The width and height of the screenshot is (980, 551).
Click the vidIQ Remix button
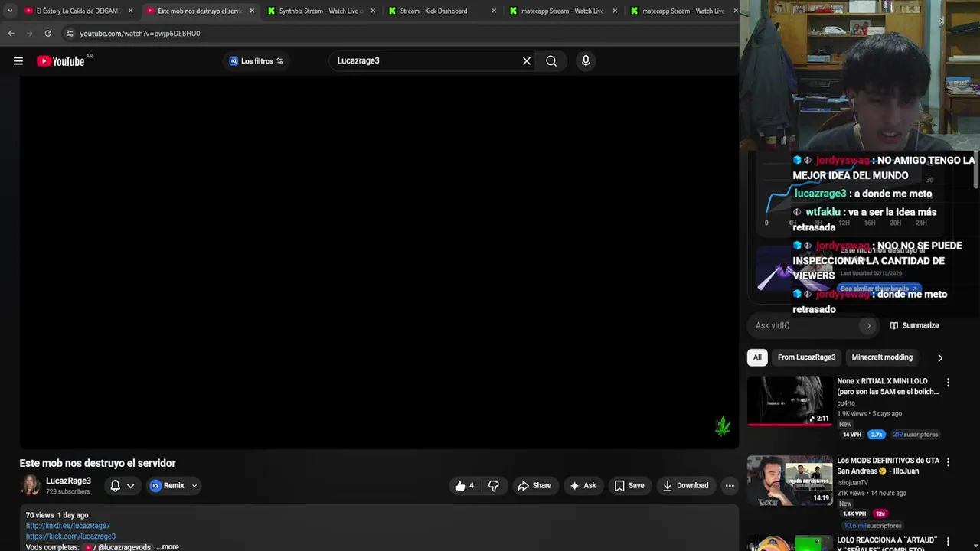tap(168, 486)
